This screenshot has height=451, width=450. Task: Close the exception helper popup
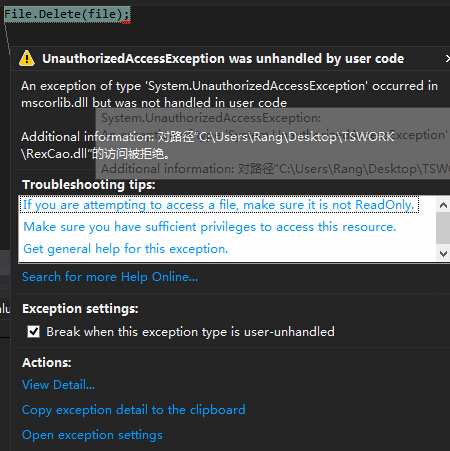[448, 59]
